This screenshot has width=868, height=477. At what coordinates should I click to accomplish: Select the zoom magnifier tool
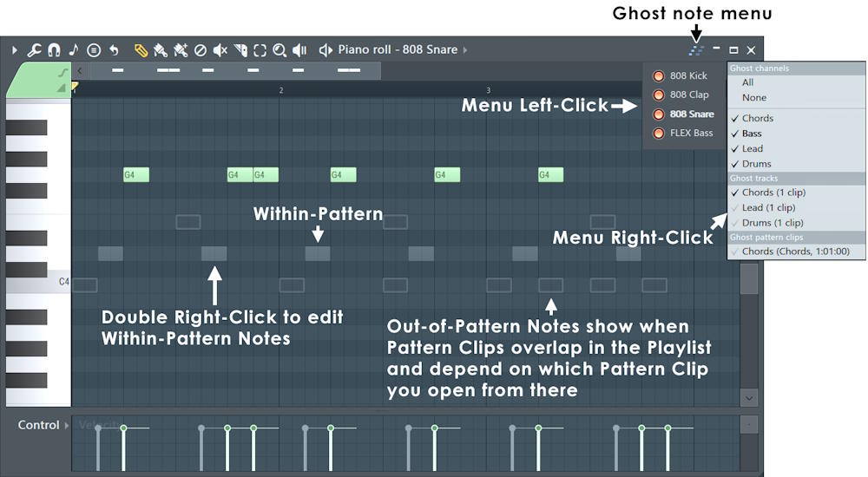point(279,50)
